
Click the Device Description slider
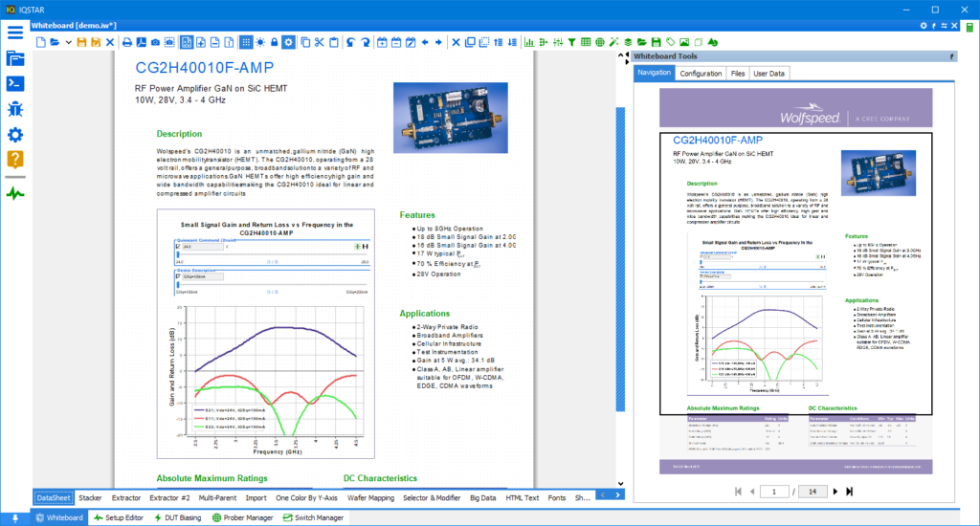(x=273, y=285)
